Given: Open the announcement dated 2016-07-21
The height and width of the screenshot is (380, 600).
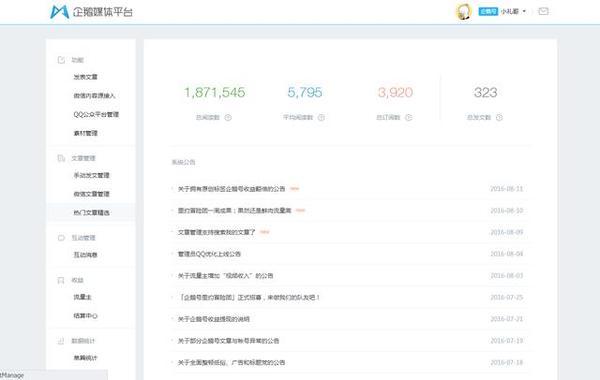Looking at the screenshot, I should click(x=214, y=319).
